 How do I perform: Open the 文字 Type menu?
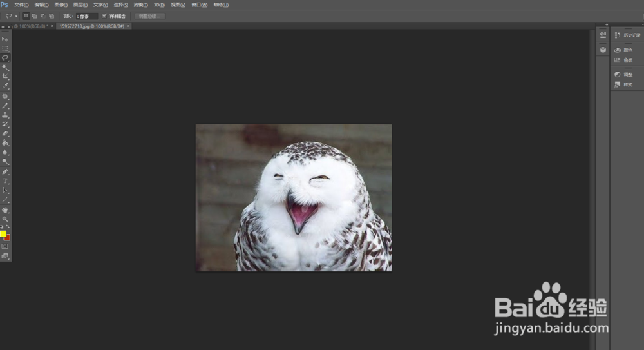(x=100, y=5)
